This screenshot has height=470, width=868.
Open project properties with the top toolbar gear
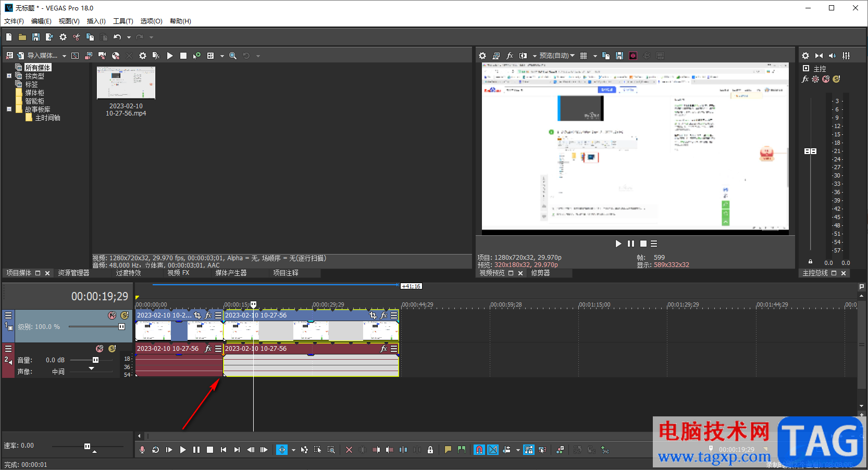click(63, 37)
